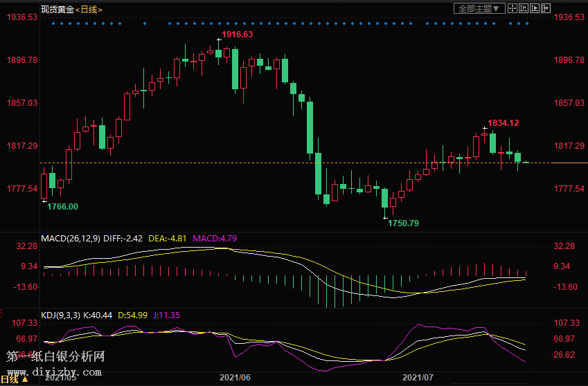Click the leftmost blue news dot
This screenshot has height=386, width=588.
(x=53, y=24)
